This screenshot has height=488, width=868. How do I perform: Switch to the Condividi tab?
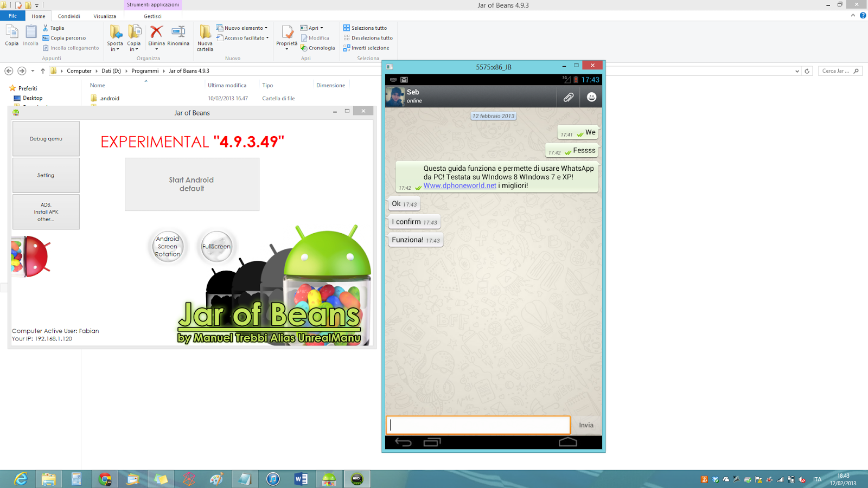pos(69,16)
